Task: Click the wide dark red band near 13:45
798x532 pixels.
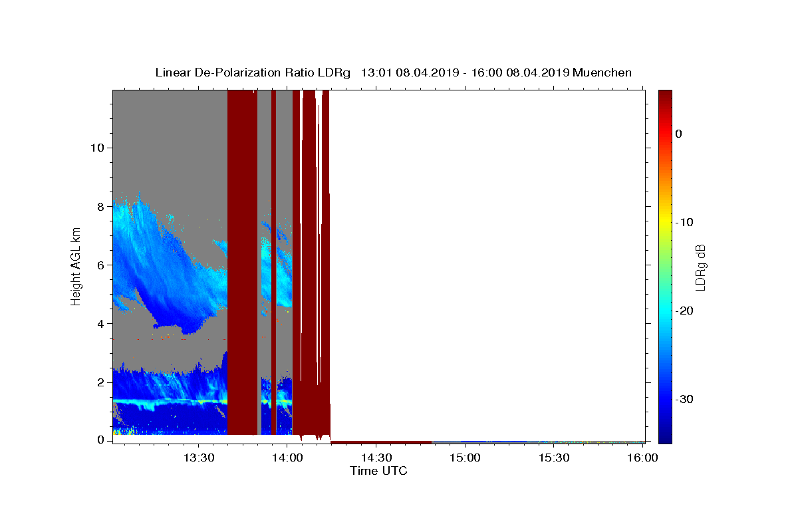Action: (242, 263)
